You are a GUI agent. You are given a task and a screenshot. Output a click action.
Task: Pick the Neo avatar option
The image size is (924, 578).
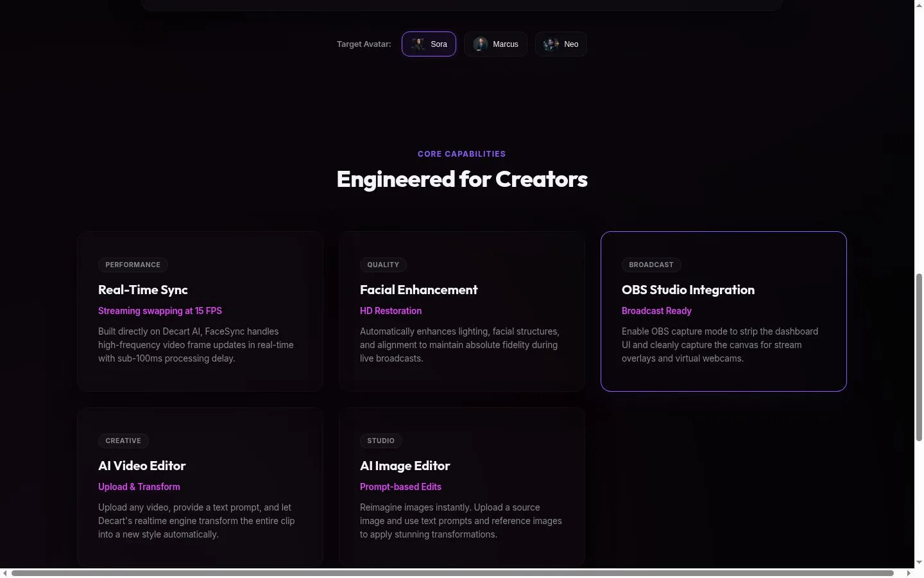pos(561,44)
